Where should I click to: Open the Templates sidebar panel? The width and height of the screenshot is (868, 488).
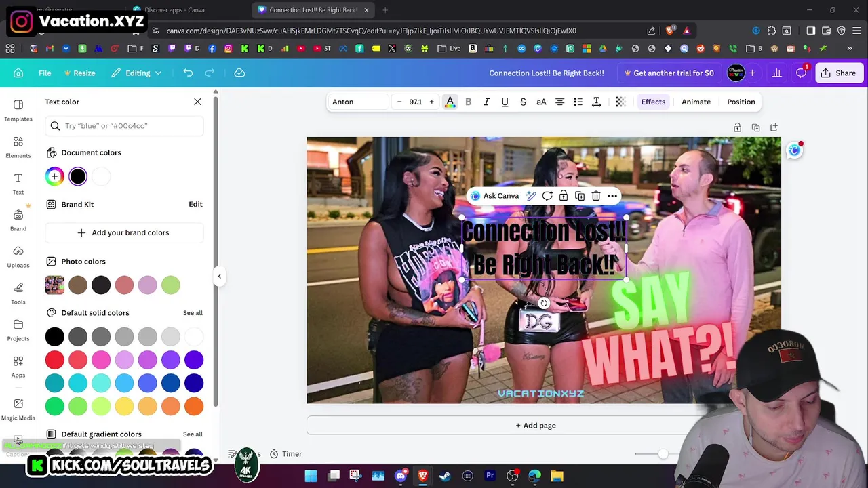tap(18, 110)
